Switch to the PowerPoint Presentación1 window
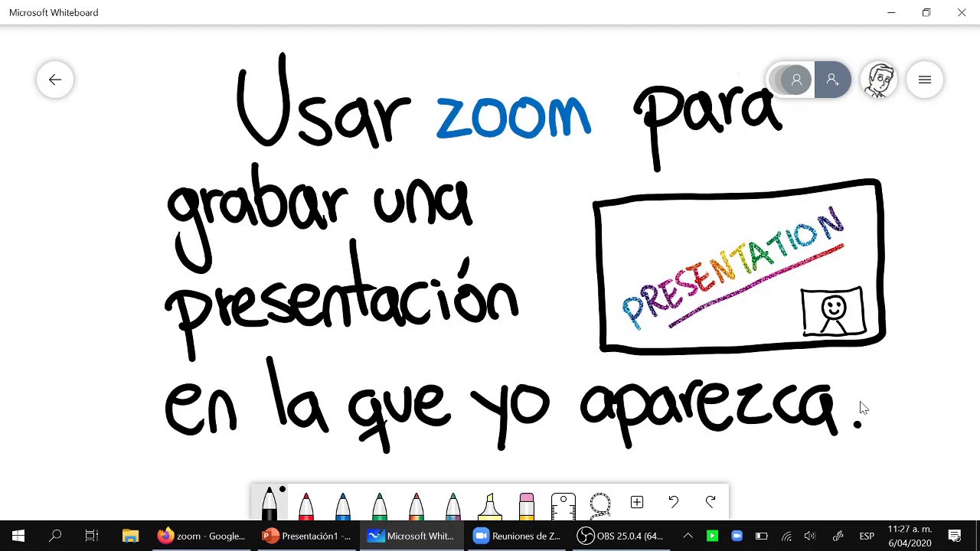Viewport: 980px width, 551px height. coord(306,536)
